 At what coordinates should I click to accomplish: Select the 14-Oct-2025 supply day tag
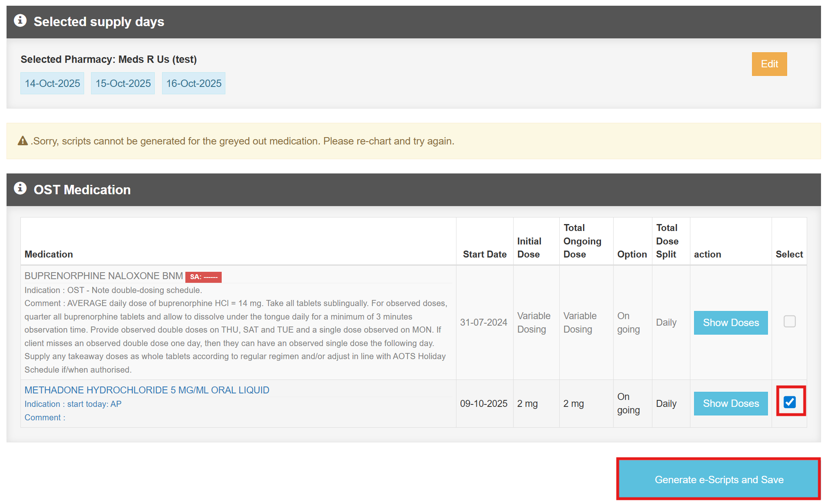click(52, 84)
